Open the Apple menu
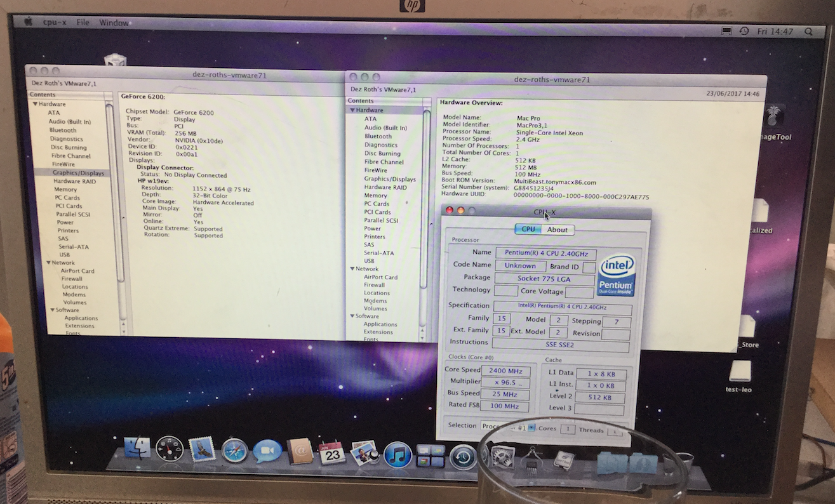This screenshot has width=835, height=504. click(x=28, y=22)
